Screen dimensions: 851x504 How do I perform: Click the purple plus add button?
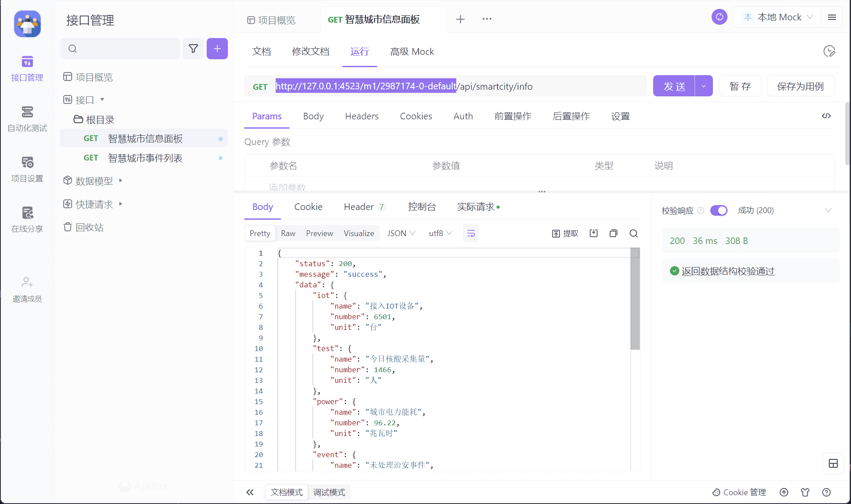217,49
